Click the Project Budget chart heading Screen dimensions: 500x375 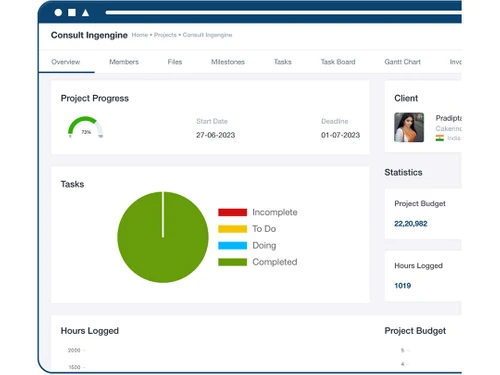click(x=415, y=331)
